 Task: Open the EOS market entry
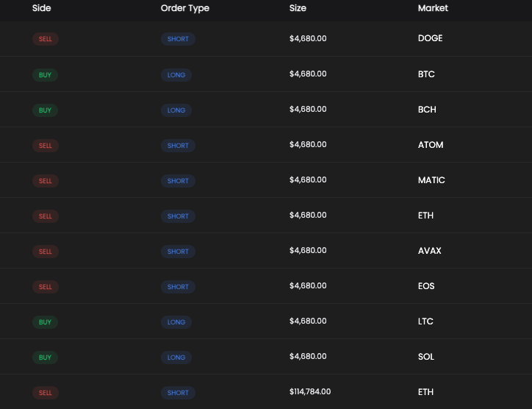click(x=426, y=286)
